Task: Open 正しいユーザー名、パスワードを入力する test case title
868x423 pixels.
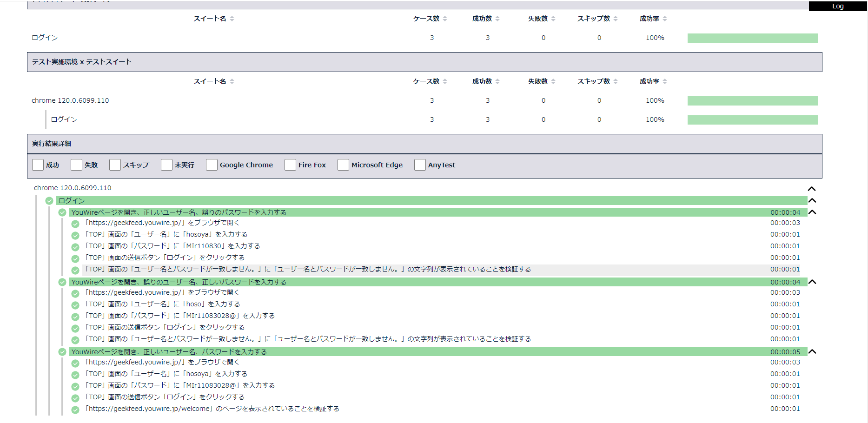Action: point(169,352)
